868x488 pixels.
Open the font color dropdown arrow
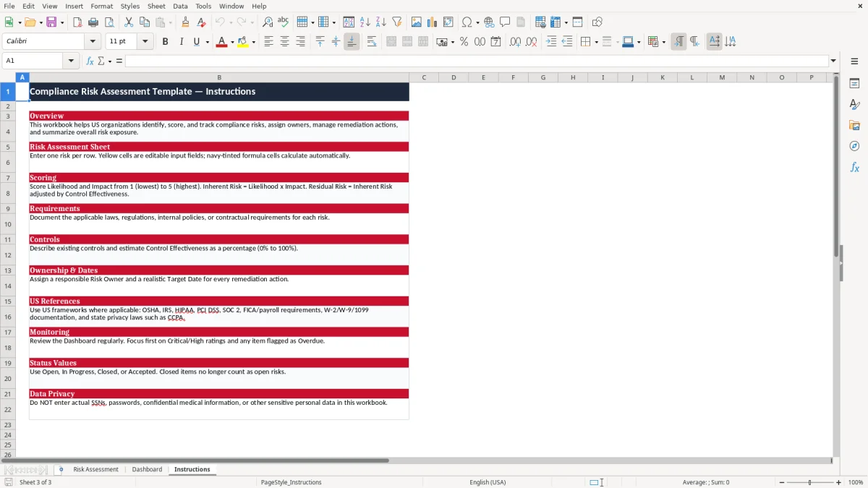point(232,42)
